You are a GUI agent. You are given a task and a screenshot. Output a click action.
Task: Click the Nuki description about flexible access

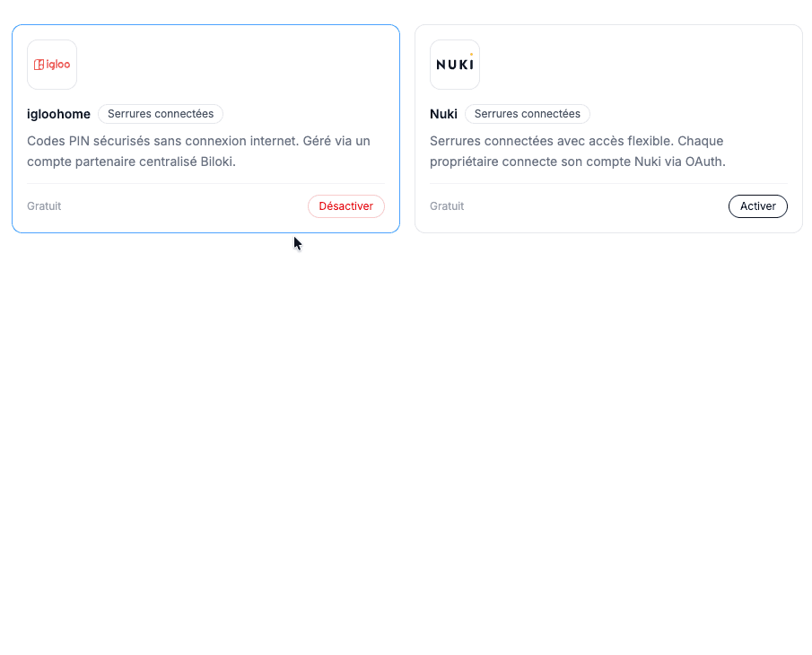click(x=578, y=152)
